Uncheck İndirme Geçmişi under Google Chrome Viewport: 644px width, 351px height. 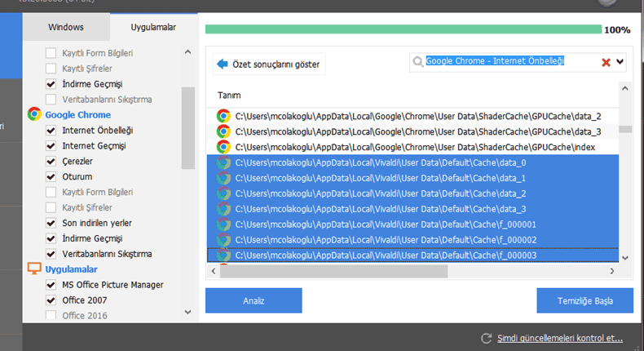51,238
